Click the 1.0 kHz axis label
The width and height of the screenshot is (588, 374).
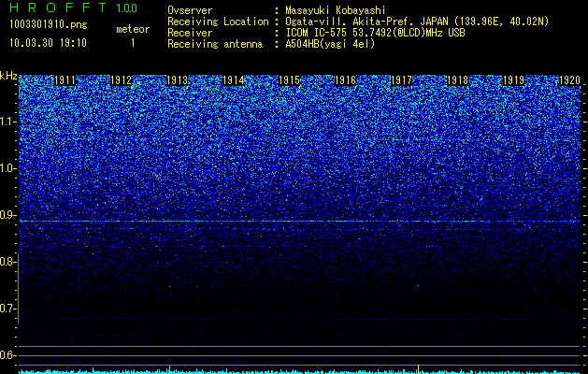click(x=8, y=168)
